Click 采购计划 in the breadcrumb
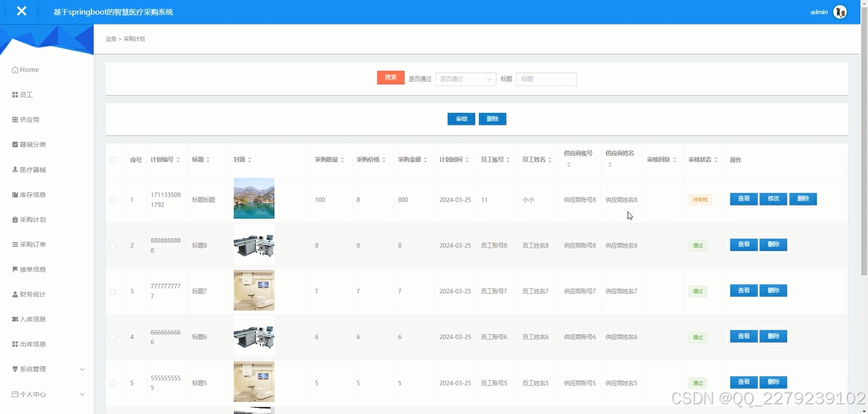The image size is (868, 414). pos(133,38)
